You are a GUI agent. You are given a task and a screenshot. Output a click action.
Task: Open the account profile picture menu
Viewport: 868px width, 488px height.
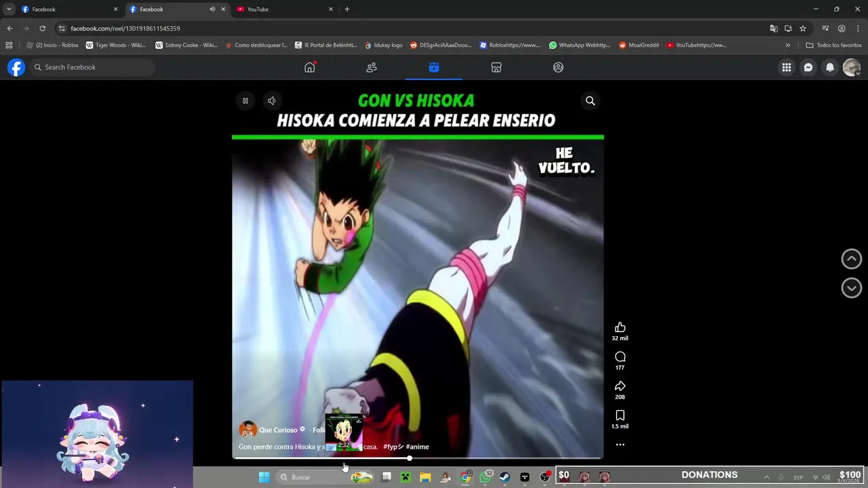point(852,67)
